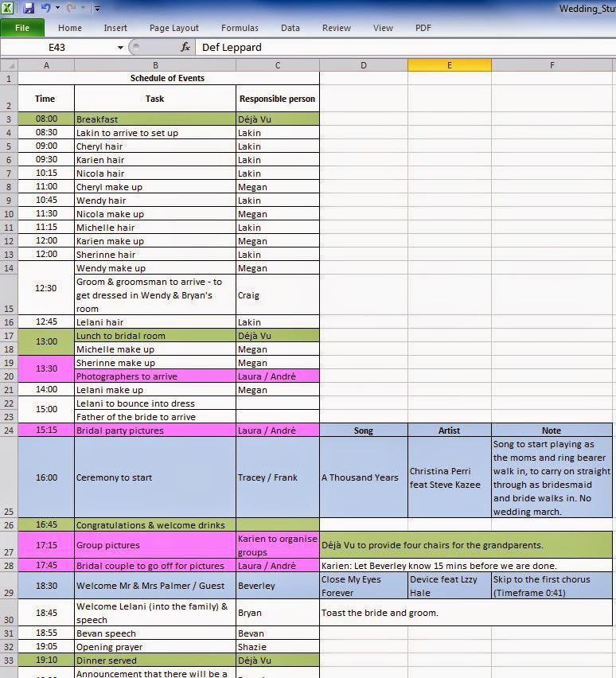Click the Song header cell
The width and height of the screenshot is (616, 678).
coord(364,431)
